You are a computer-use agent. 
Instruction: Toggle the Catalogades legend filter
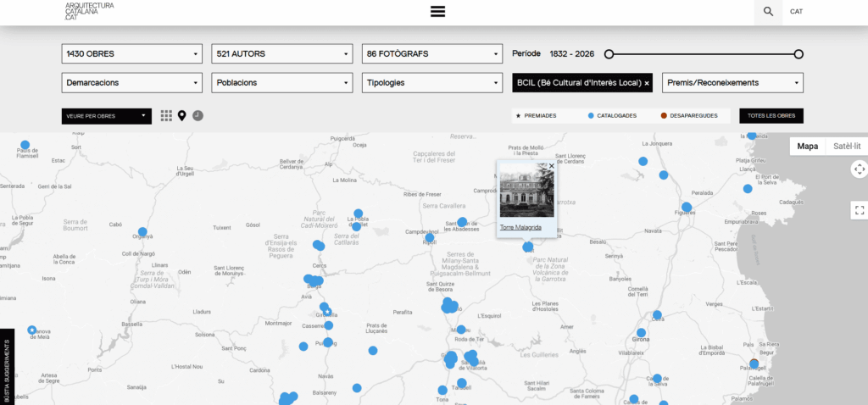(611, 115)
